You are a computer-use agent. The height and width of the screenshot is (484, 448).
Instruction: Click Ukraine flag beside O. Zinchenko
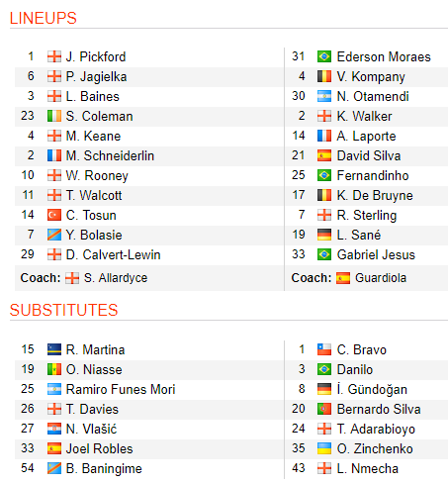[324, 448]
